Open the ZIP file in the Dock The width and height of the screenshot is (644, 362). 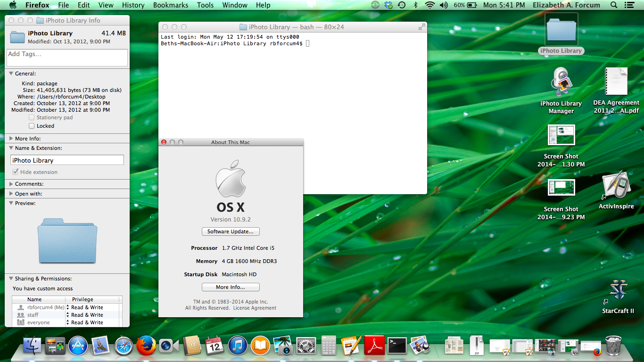click(x=477, y=346)
